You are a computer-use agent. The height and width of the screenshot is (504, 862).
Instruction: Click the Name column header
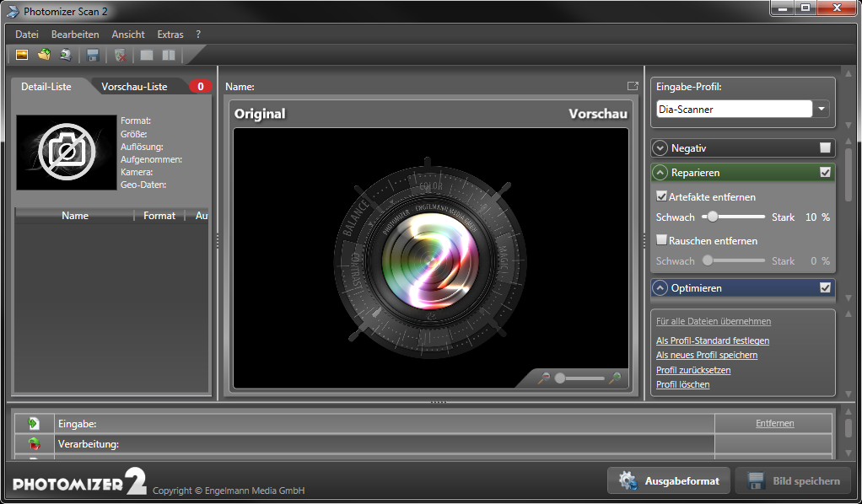coord(75,216)
